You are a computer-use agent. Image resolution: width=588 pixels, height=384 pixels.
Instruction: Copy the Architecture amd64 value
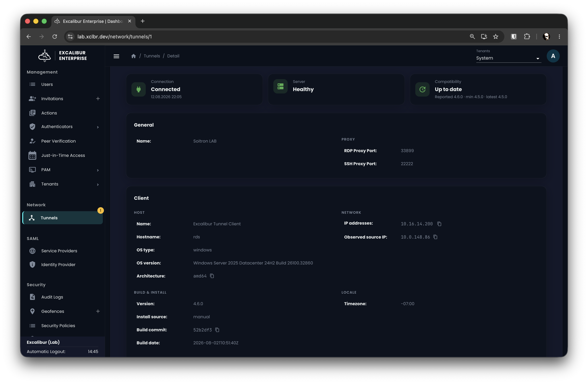pos(212,276)
